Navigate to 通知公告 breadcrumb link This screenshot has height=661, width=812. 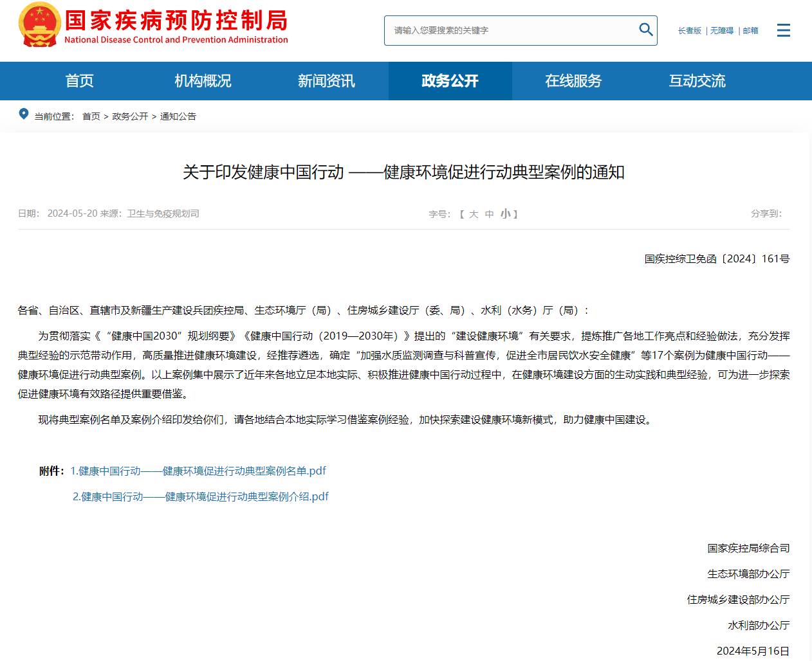tap(178, 116)
